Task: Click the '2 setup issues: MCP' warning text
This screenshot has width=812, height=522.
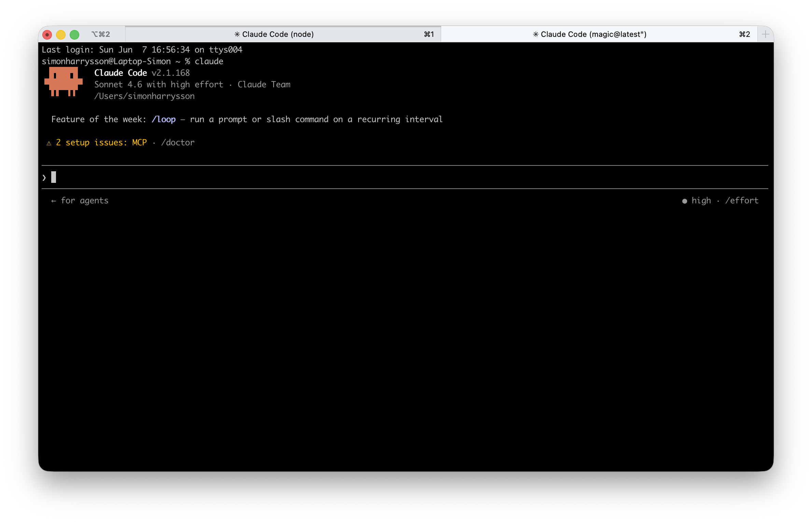Action: tap(101, 142)
